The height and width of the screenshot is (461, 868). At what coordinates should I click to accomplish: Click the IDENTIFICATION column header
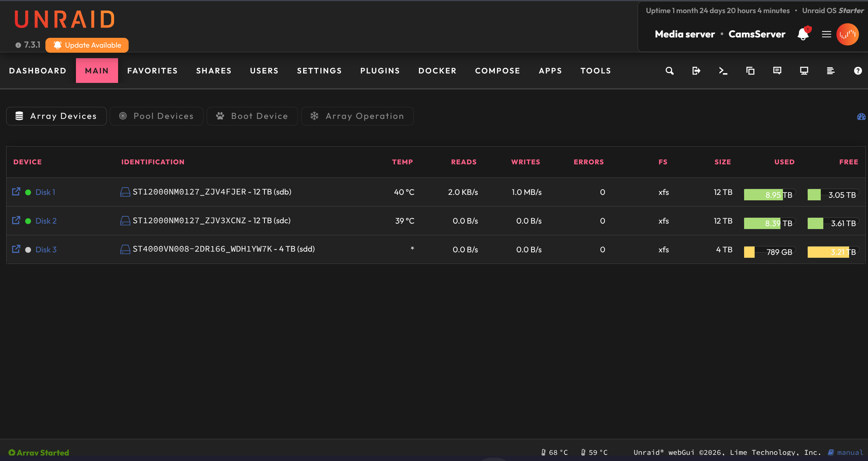pos(153,162)
